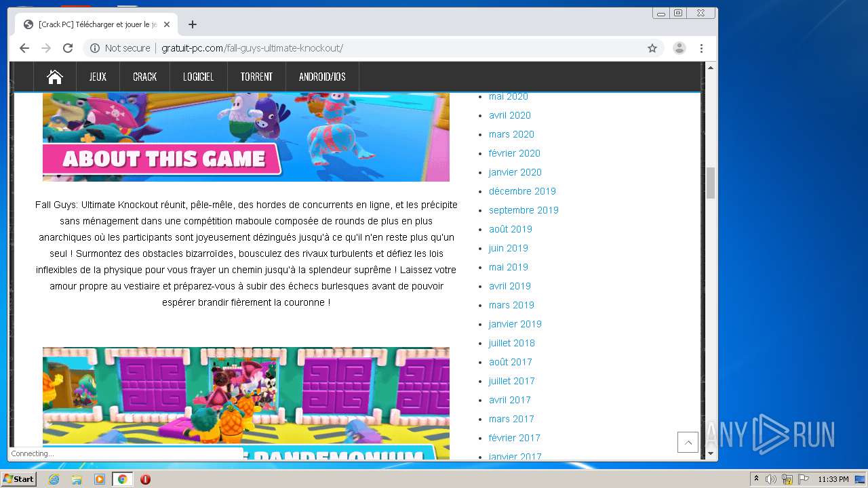This screenshot has width=868, height=488.
Task: Open the Not secure site info icon
Action: pos(95,48)
